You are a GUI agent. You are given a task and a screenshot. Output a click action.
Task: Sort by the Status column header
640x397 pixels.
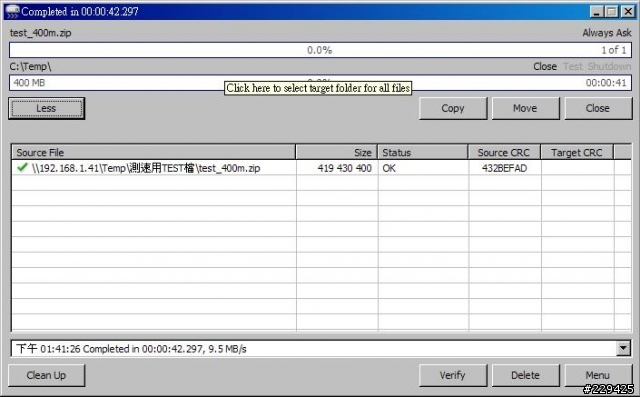point(422,153)
